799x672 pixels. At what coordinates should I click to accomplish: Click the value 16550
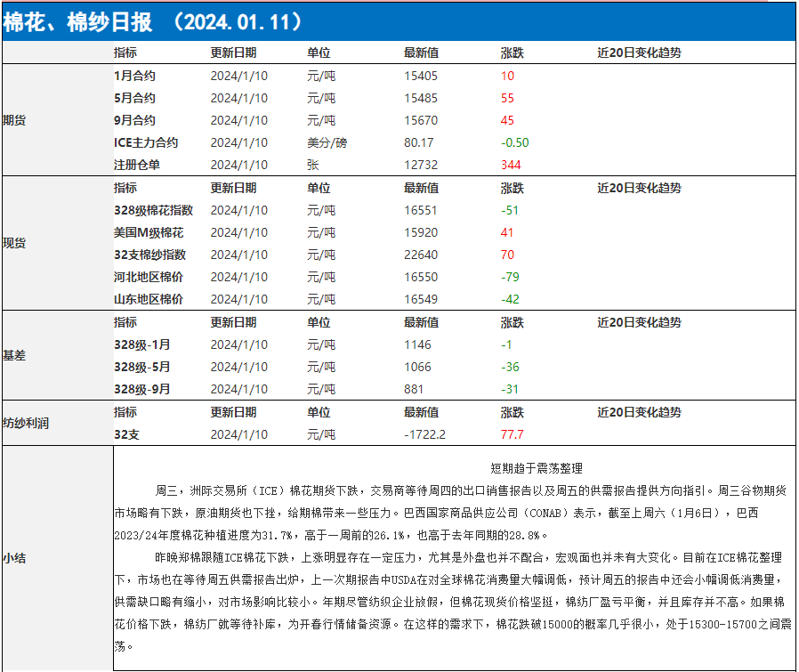click(x=421, y=278)
